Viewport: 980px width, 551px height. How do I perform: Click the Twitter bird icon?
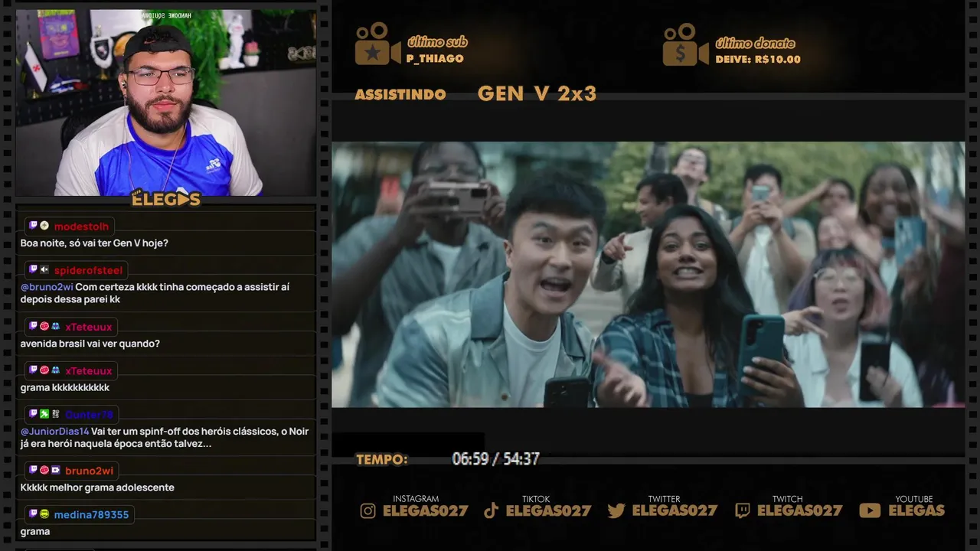coord(616,510)
